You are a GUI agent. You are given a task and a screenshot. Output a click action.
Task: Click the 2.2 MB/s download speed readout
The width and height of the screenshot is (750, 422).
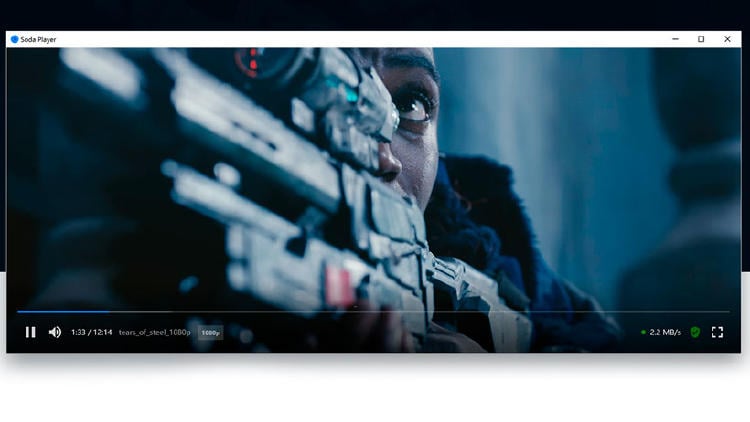(x=665, y=332)
